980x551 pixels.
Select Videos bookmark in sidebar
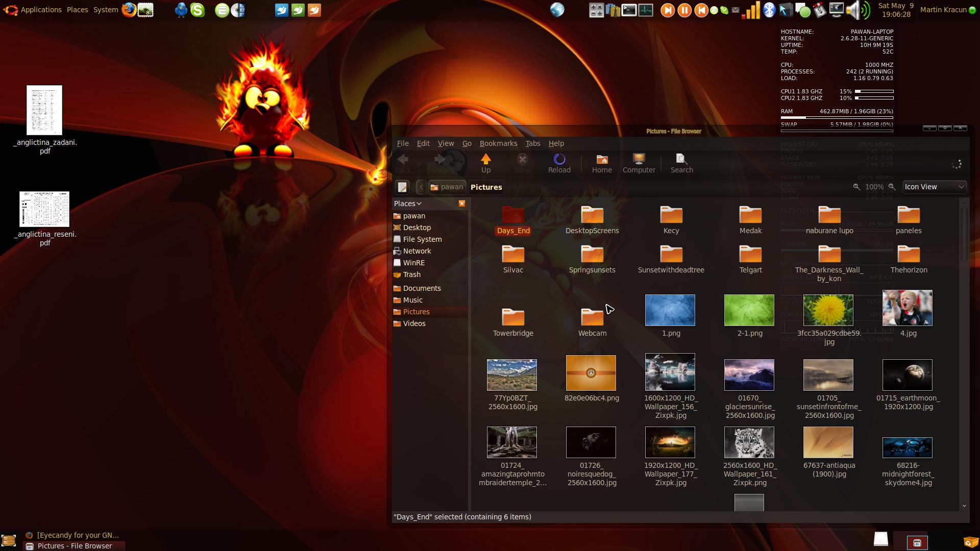click(430, 323)
